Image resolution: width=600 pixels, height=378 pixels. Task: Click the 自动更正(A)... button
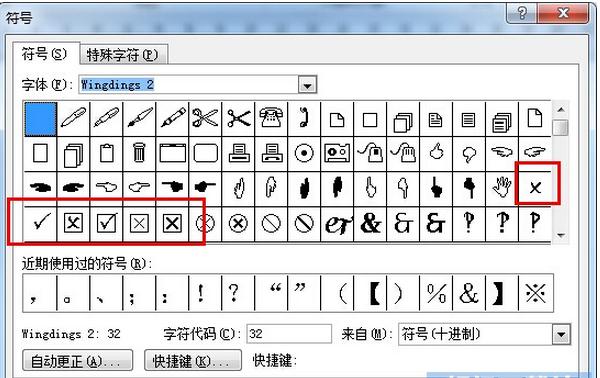[x=77, y=360]
